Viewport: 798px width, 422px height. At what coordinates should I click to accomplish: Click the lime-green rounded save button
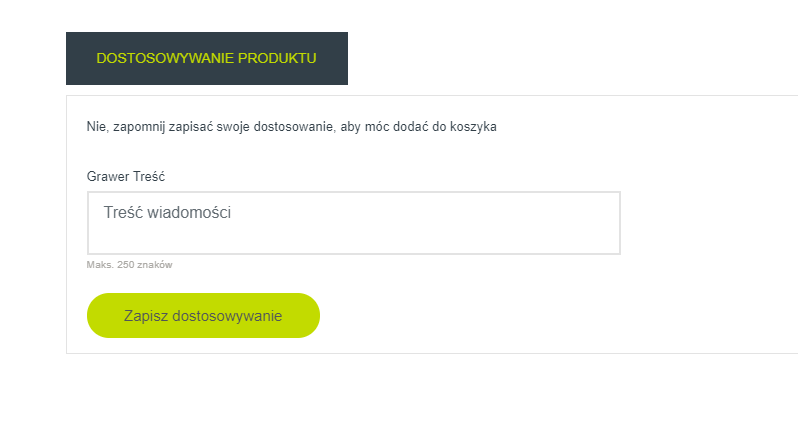pyautogui.click(x=203, y=315)
